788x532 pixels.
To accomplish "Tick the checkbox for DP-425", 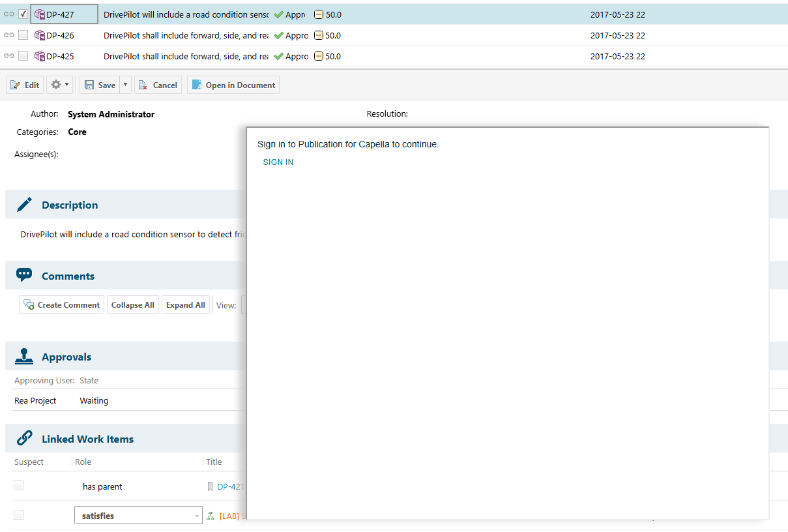I will [23, 56].
